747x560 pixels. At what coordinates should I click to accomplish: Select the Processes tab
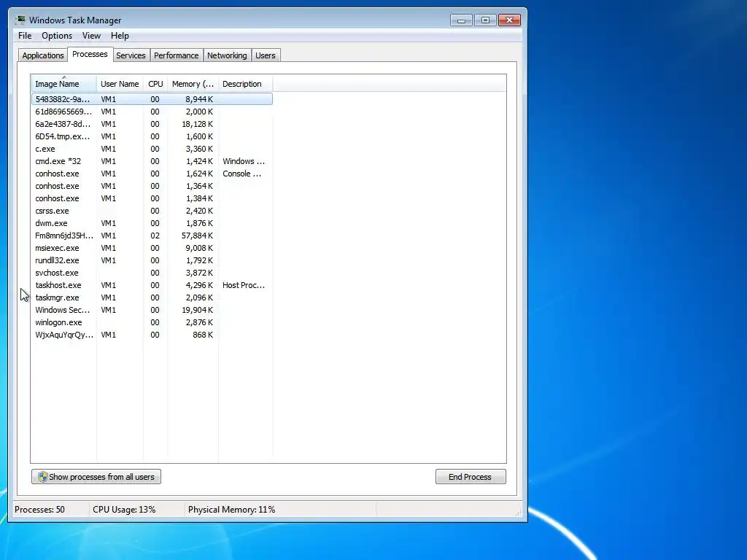90,54
